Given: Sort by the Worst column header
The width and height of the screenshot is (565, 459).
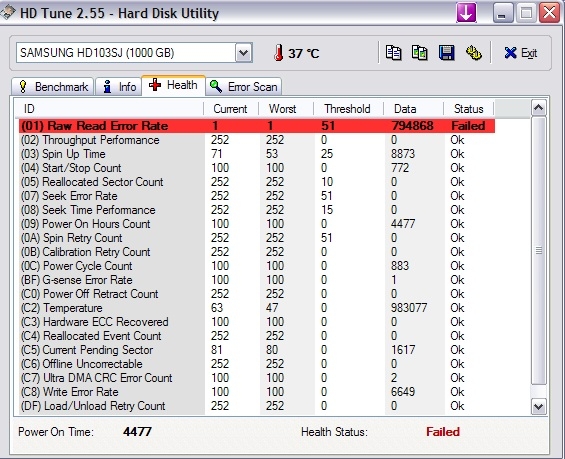Looking at the screenshot, I should (286, 108).
